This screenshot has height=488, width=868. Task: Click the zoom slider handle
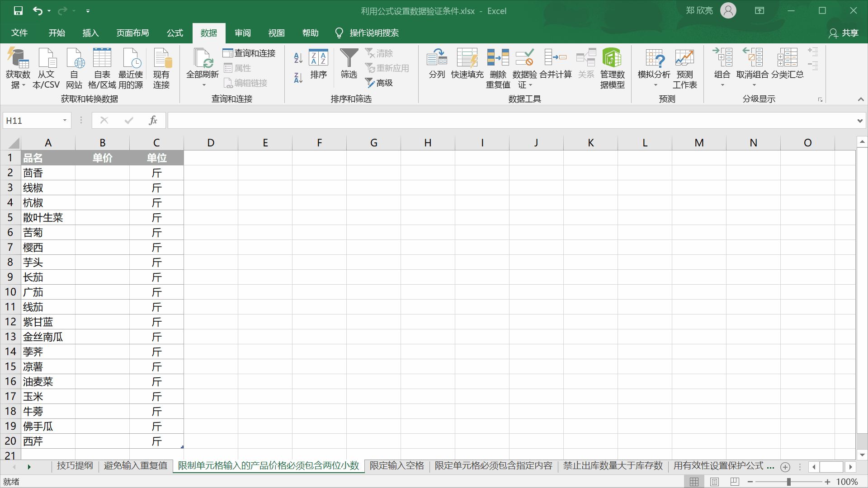point(788,482)
